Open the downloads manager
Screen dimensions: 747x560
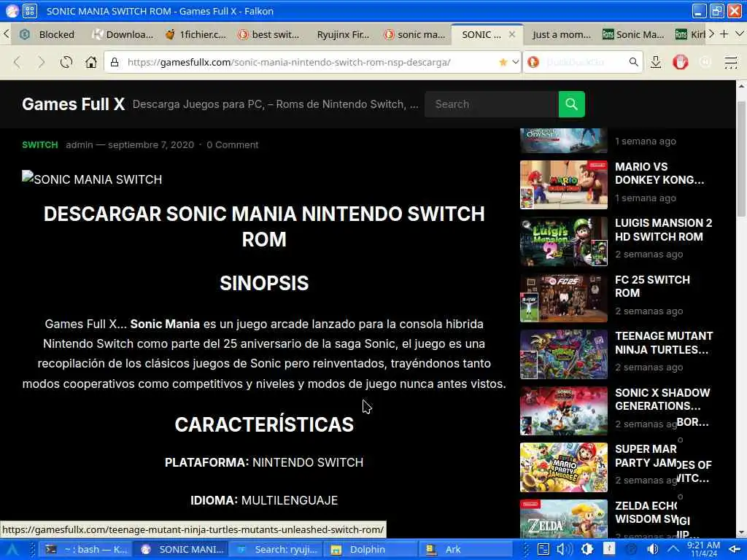coord(656,63)
